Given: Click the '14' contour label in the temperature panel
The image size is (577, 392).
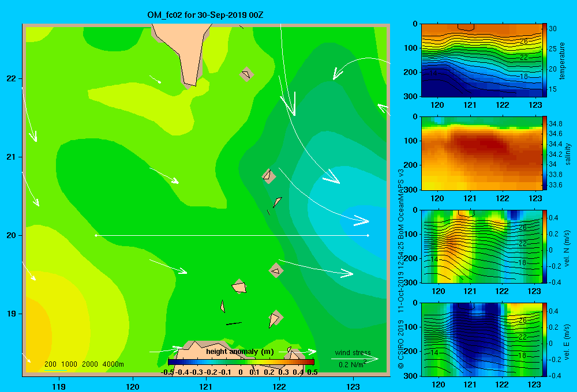Looking at the screenshot, I should pos(433,74).
